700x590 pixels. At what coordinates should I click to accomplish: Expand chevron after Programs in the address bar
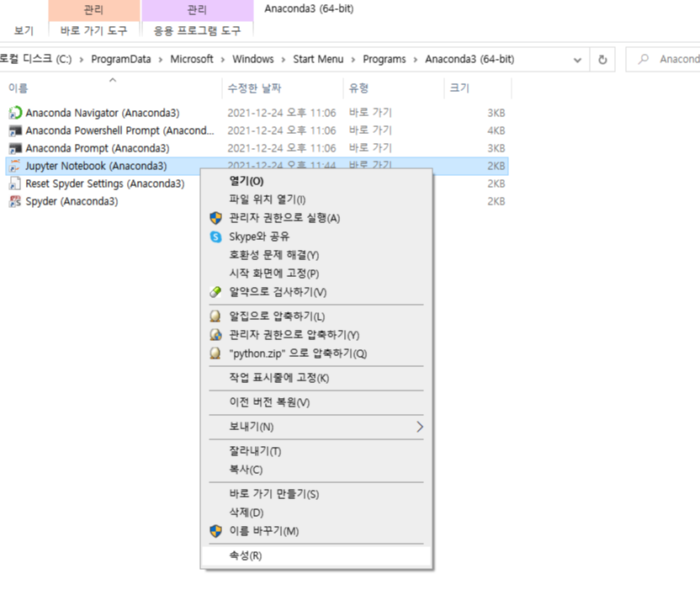[416, 60]
